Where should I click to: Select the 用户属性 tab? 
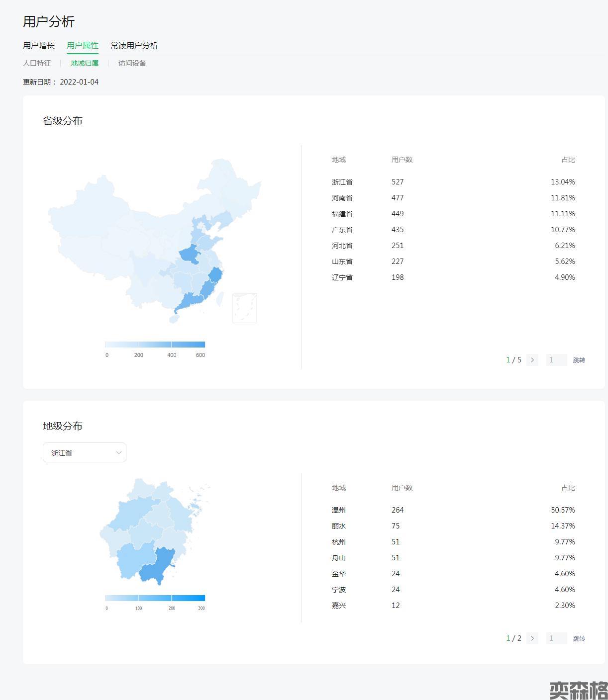point(83,45)
